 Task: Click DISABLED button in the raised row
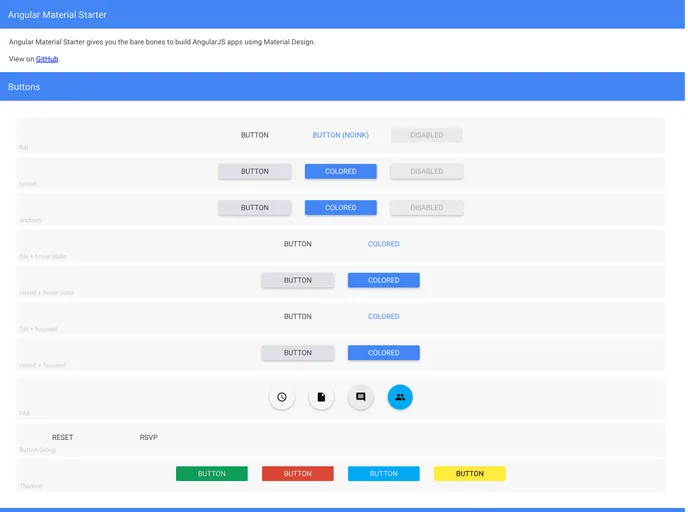point(426,172)
